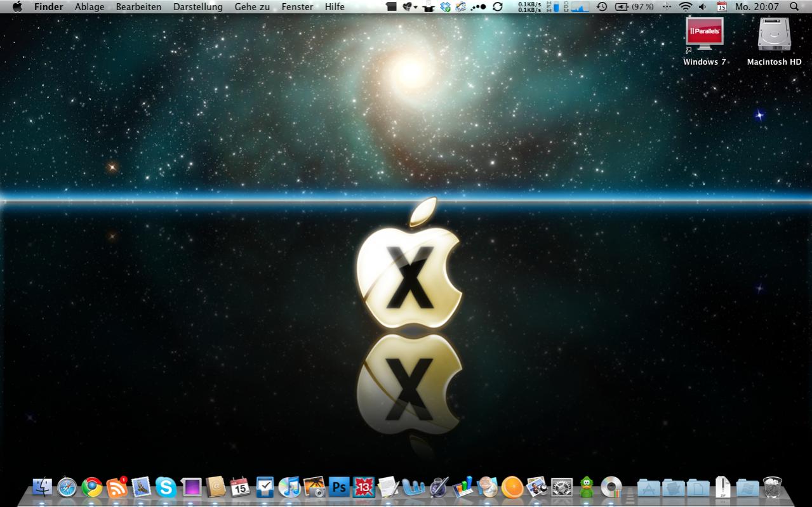Open the Documents folder stack
Screen dimensions: 812x507
698,487
